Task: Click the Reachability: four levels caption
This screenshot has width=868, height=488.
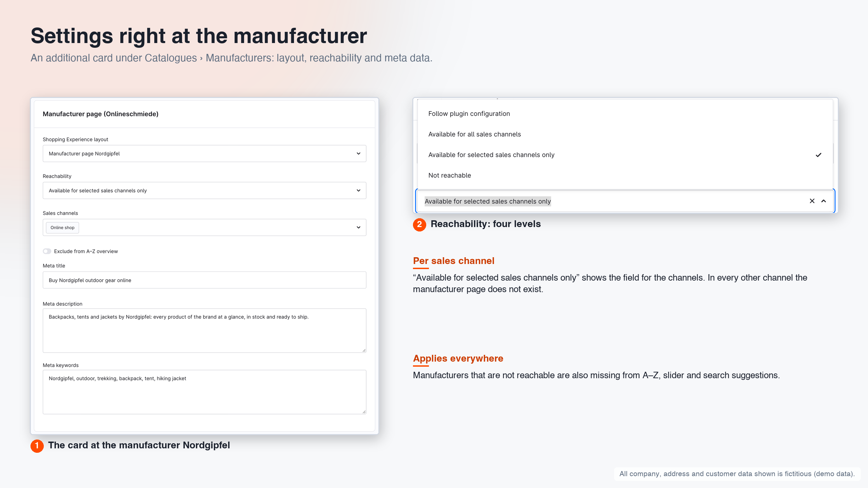Action: point(486,224)
